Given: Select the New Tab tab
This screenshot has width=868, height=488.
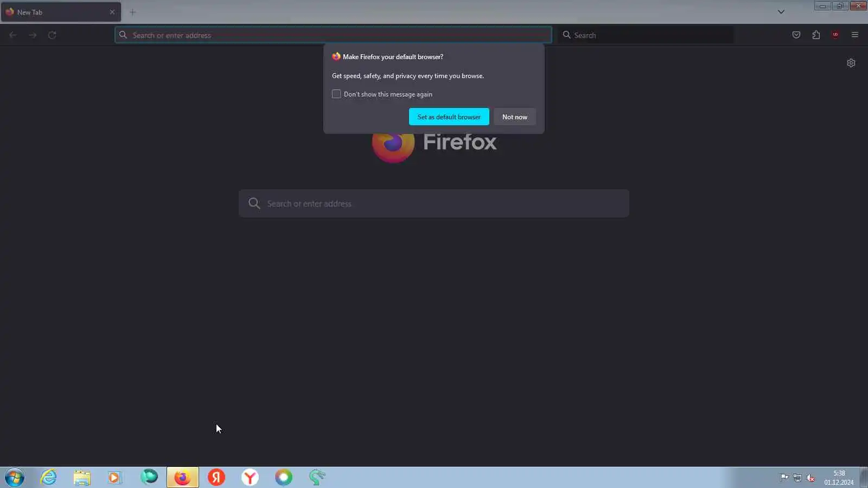Looking at the screenshot, I should pyautogui.click(x=61, y=12).
